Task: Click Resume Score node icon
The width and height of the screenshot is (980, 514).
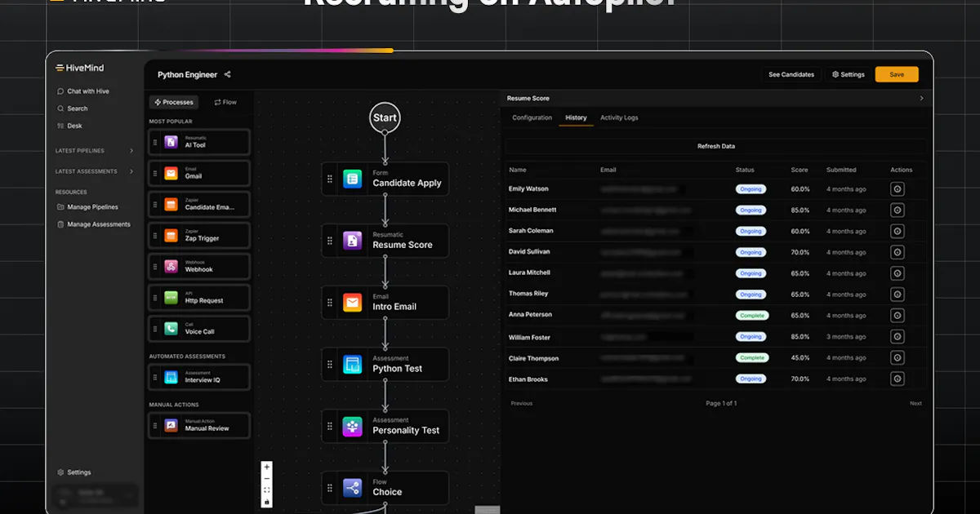Action: point(352,241)
